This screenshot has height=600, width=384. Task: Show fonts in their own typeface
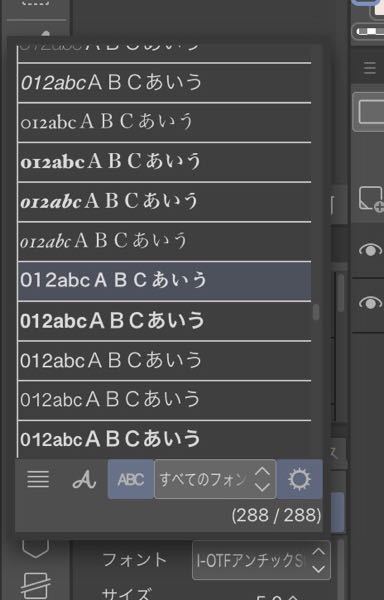(x=84, y=479)
